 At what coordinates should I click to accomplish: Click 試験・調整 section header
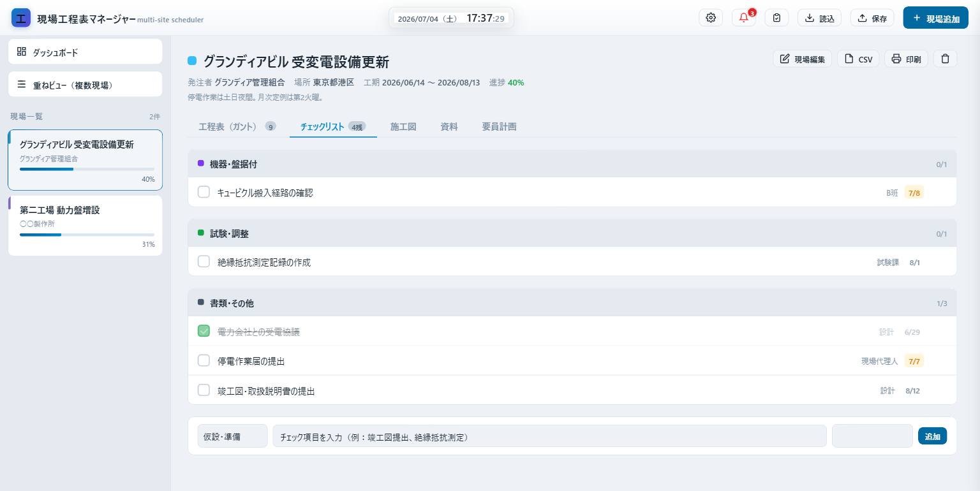click(x=572, y=233)
